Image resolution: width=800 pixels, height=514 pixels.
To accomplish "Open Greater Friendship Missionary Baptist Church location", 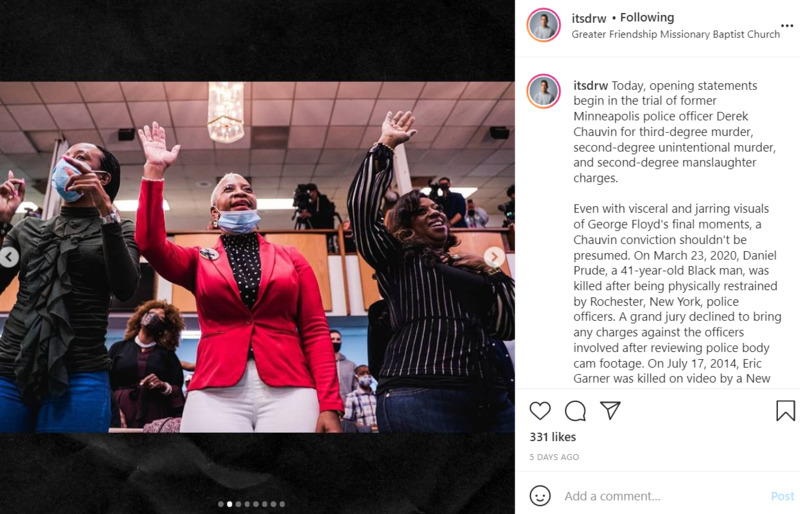I will tap(676, 34).
